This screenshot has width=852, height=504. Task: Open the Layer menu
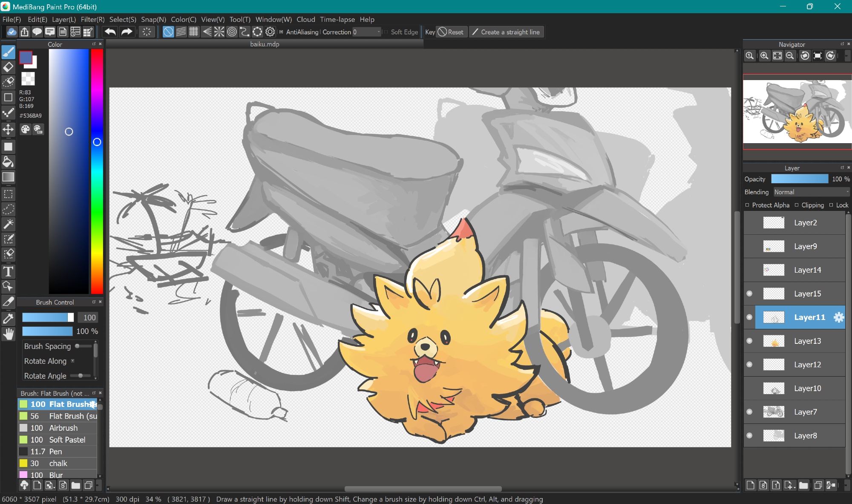64,19
